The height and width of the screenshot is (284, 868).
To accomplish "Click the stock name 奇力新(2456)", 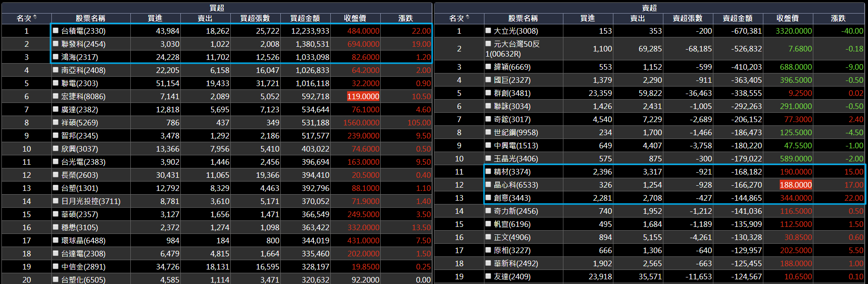I will click(516, 211).
